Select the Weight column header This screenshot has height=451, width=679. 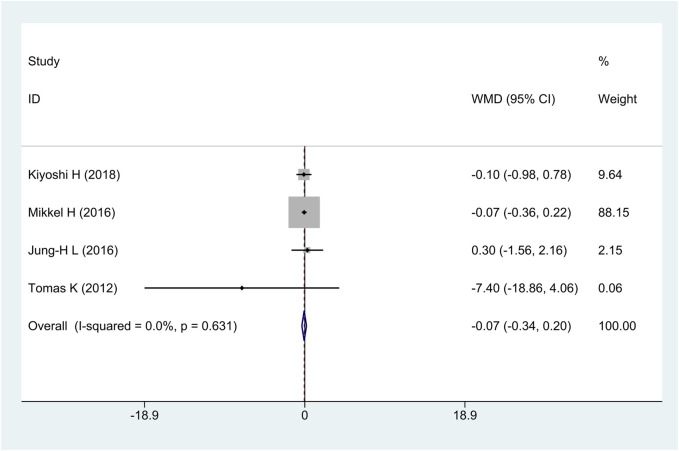618,99
